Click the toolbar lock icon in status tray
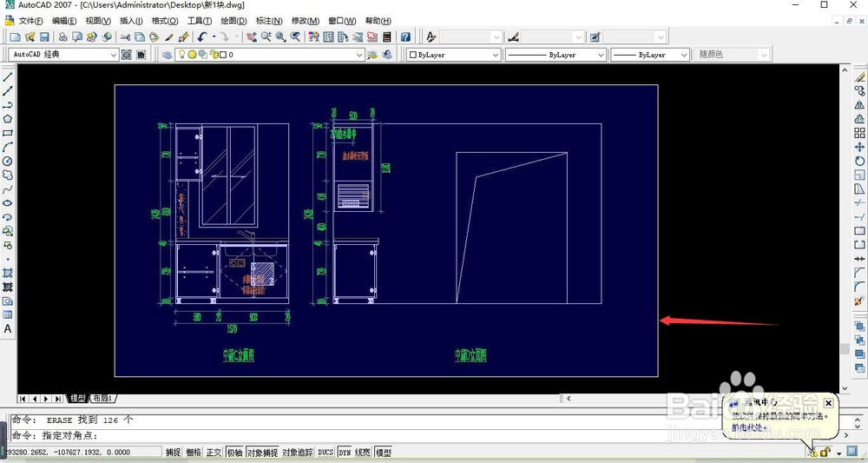The height and width of the screenshot is (463, 868). pos(825,453)
